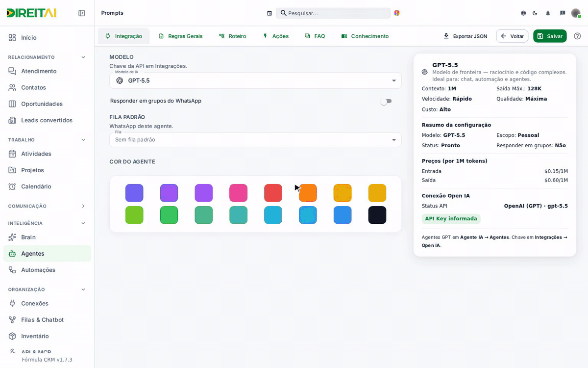Open the feedback message icon
588x368 pixels.
point(563,13)
